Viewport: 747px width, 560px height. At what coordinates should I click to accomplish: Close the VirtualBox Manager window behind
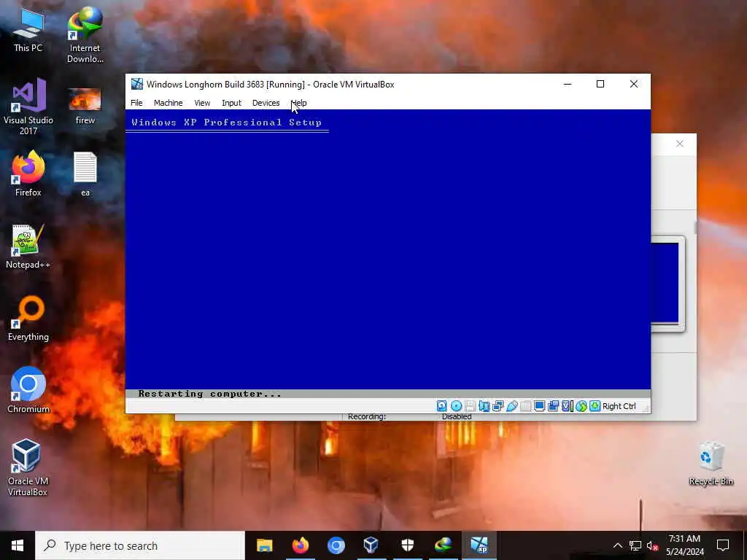[680, 144]
